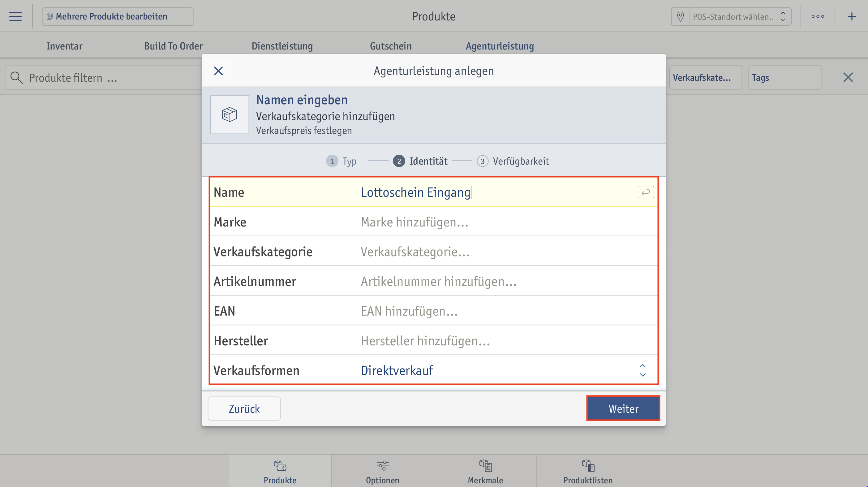Click Verkaufskategorie hinzufügen text
The width and height of the screenshot is (868, 487).
(x=325, y=116)
